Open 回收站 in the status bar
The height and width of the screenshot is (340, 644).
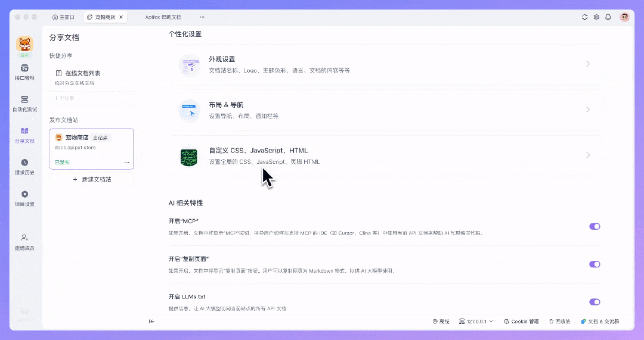pos(559,322)
